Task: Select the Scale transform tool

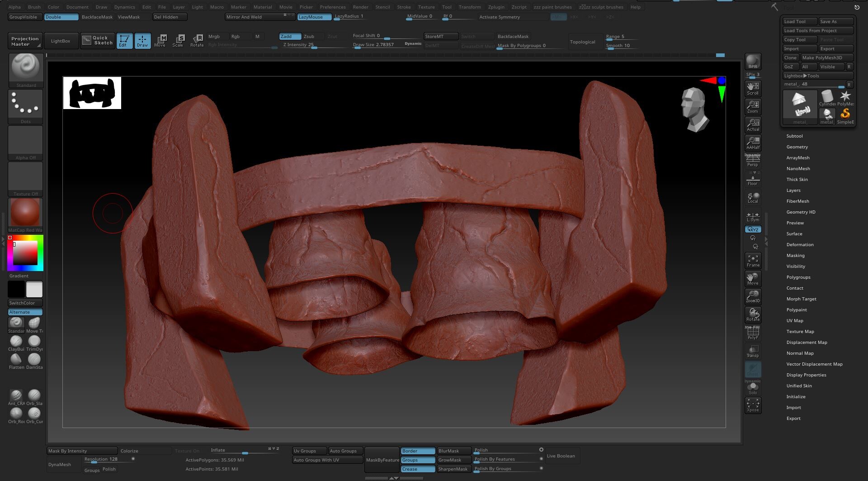Action: 178,41
